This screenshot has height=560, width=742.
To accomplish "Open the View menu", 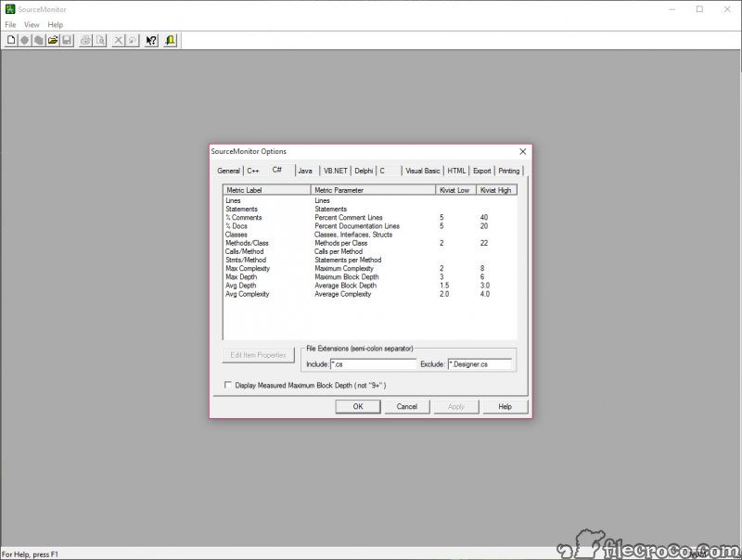I will (32, 25).
